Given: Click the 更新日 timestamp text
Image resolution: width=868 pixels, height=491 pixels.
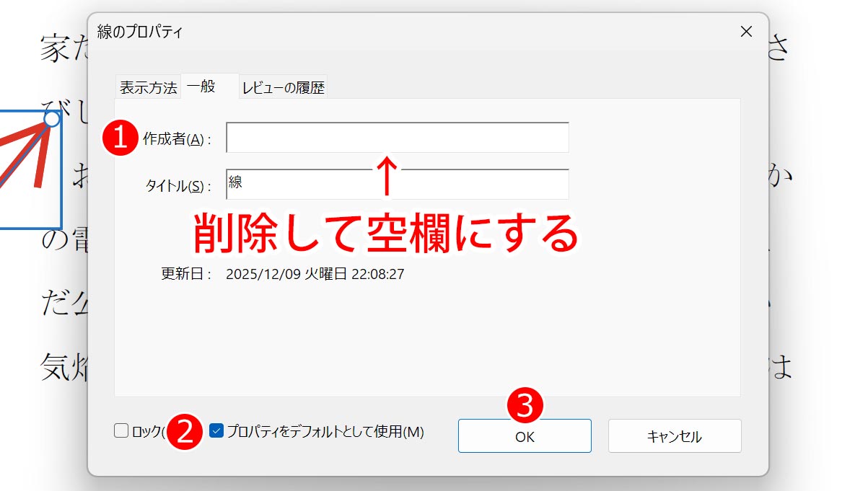Looking at the screenshot, I should [315, 275].
